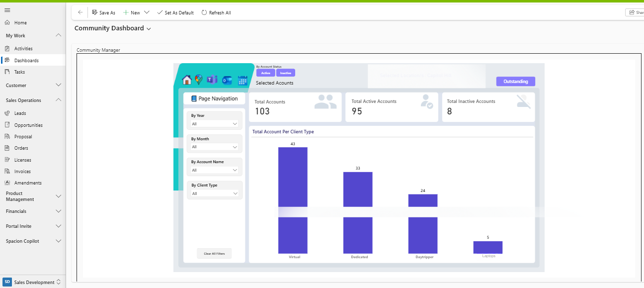Open the Outlook icon

(227, 80)
